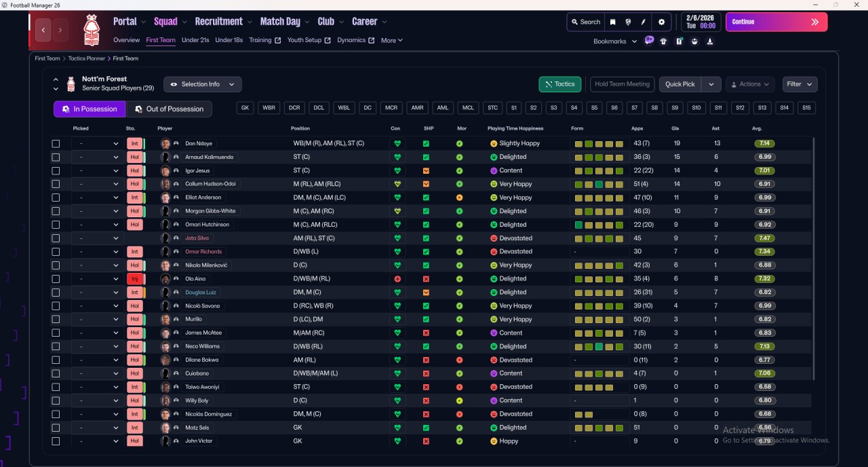Click the pencil edit icon in the top bar
This screenshot has height=467, width=868.
click(x=643, y=22)
